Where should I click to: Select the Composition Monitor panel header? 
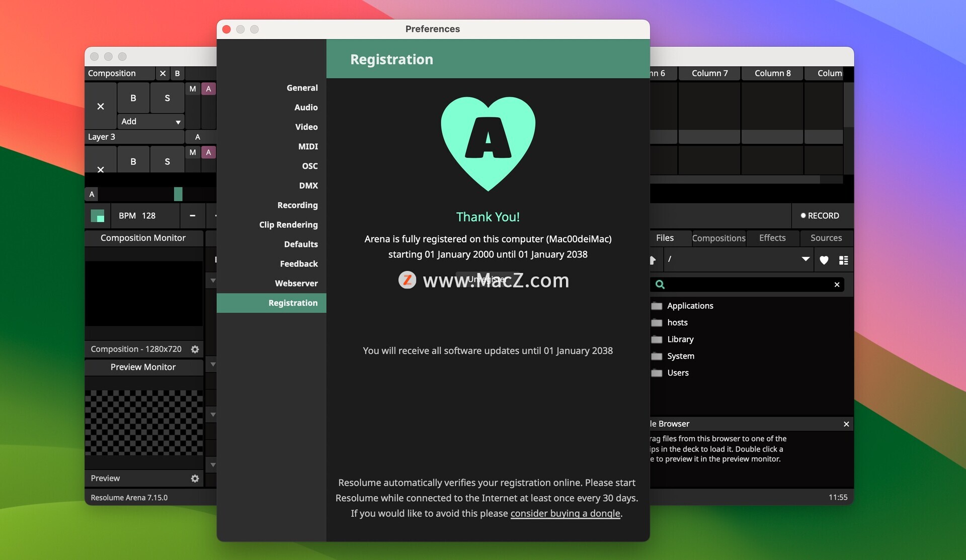143,238
